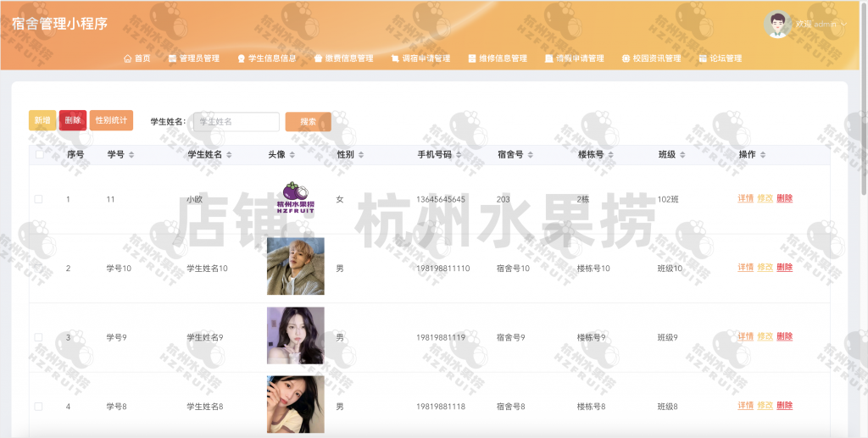Open the 学生信息信息 menu
The width and height of the screenshot is (868, 438).
click(x=267, y=58)
